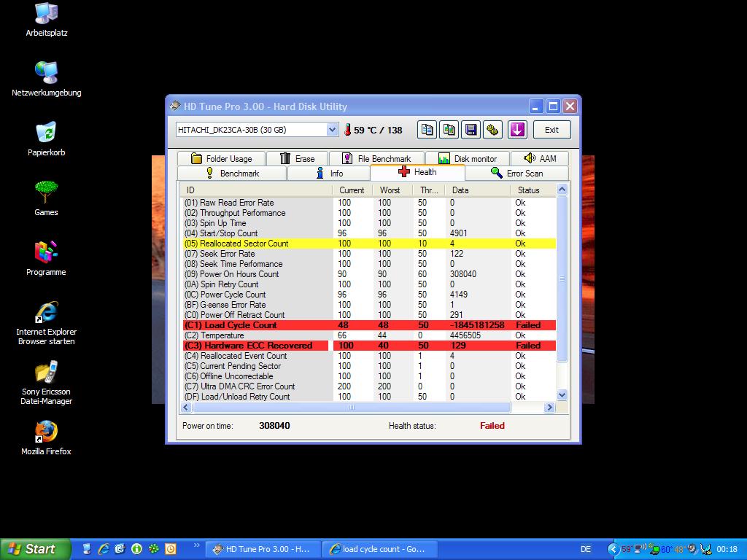Open Mozilla Firefox desktop icon
This screenshot has width=747, height=560.
[46, 432]
